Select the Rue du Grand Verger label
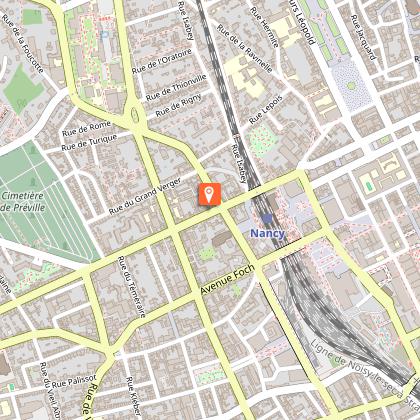Screen dimensions: 420x420 [x=145, y=197]
